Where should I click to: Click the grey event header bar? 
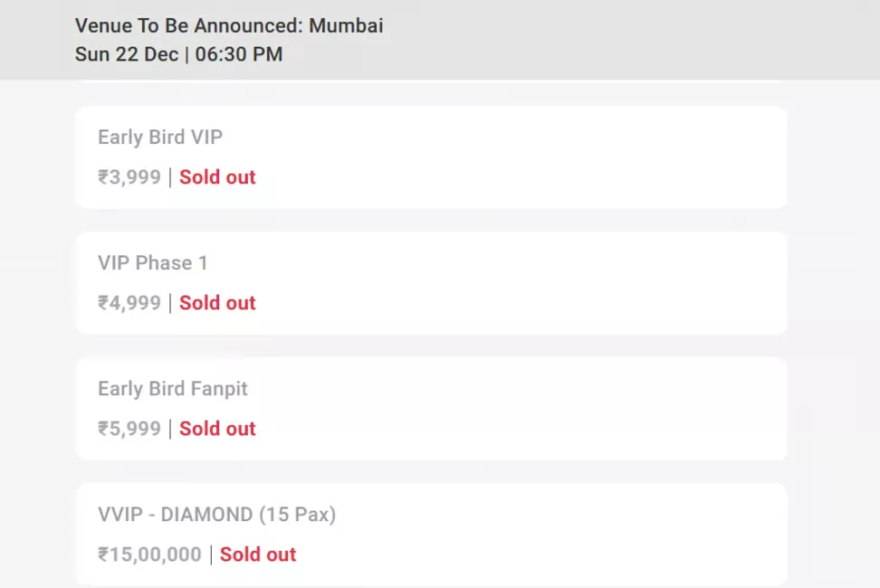tap(634, 40)
